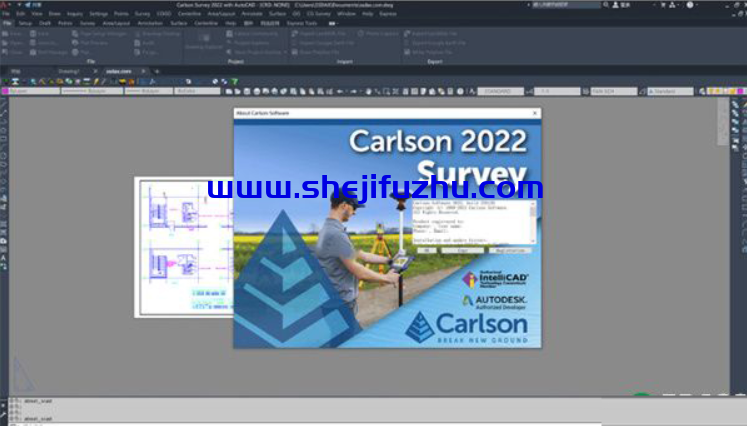The height and width of the screenshot is (426, 747).
Task: Open the linetype ByLayer dropdown
Action: [92, 91]
